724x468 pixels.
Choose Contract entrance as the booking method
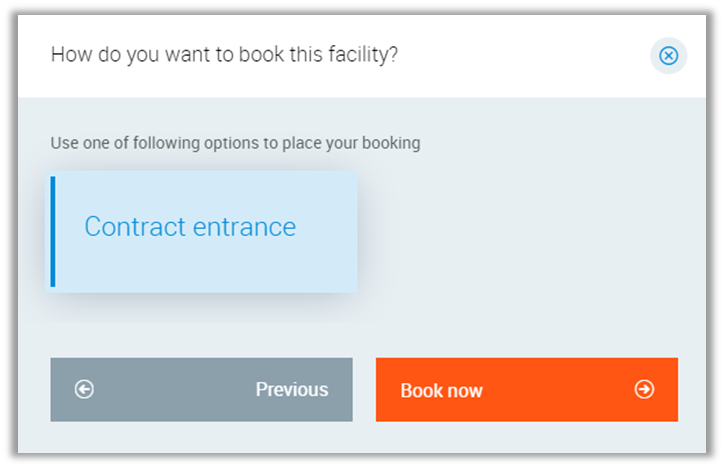(x=204, y=232)
